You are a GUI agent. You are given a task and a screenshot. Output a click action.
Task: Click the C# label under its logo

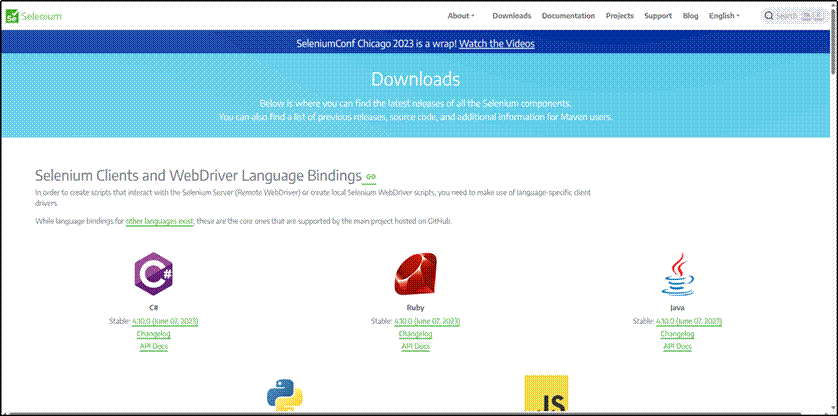[x=153, y=309]
